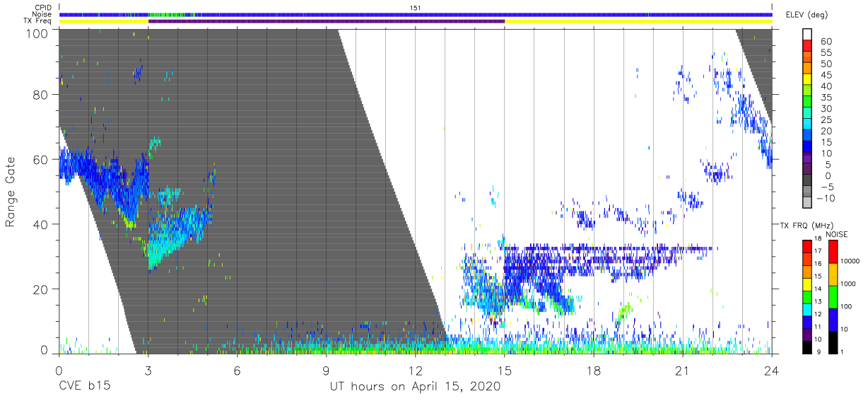Viewport: 868px width, 401px height.
Task: Select the white top segment of the ELEV colorbar
Action: (807, 34)
